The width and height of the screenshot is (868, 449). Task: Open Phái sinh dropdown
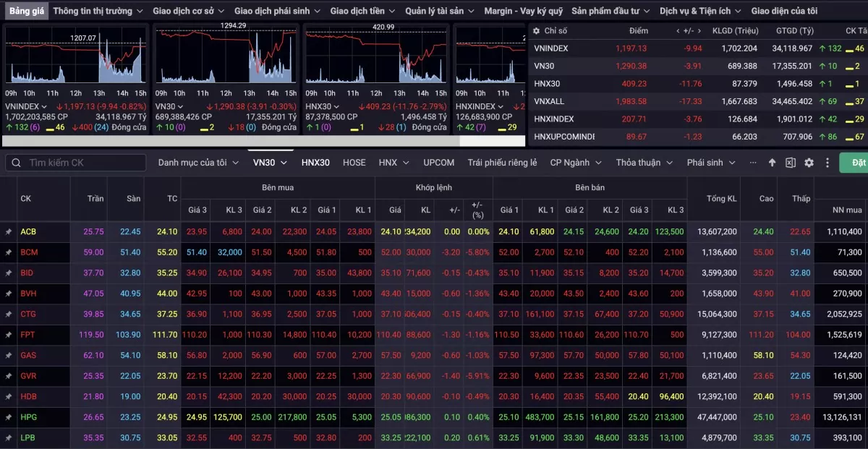[711, 163]
